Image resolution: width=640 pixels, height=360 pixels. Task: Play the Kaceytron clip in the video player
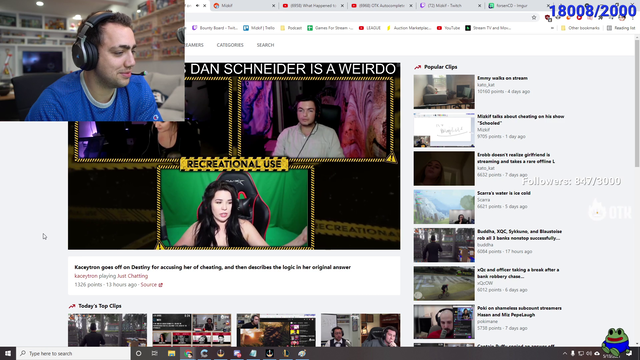pyautogui.click(x=234, y=156)
